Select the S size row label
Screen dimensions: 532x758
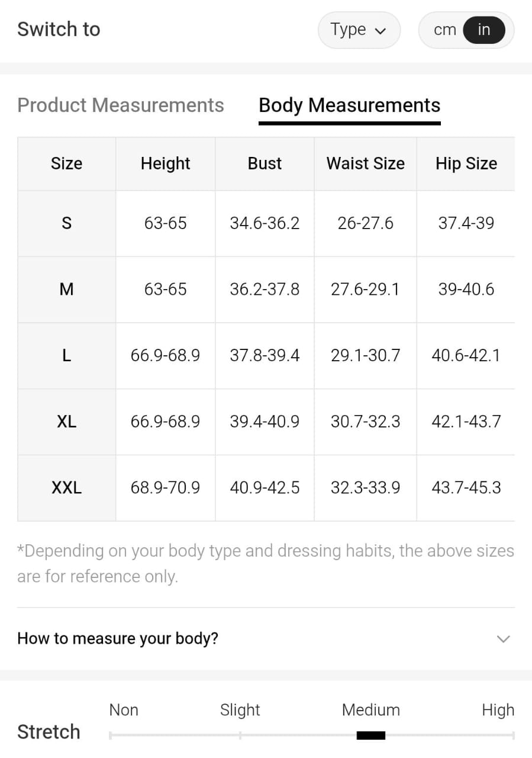(66, 223)
